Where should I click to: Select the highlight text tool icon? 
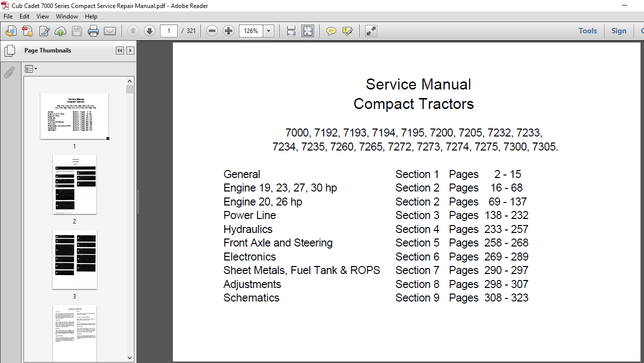click(x=348, y=31)
